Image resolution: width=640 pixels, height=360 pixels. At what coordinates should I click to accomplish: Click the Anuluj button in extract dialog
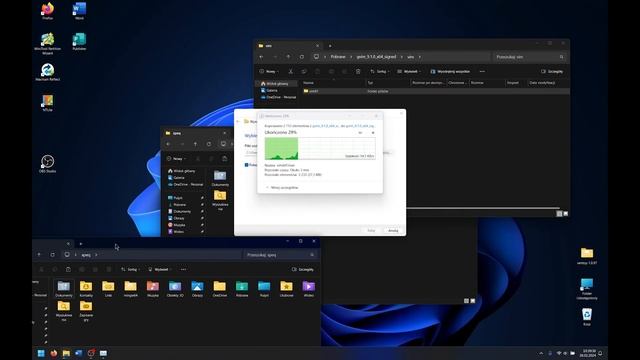[x=393, y=231]
